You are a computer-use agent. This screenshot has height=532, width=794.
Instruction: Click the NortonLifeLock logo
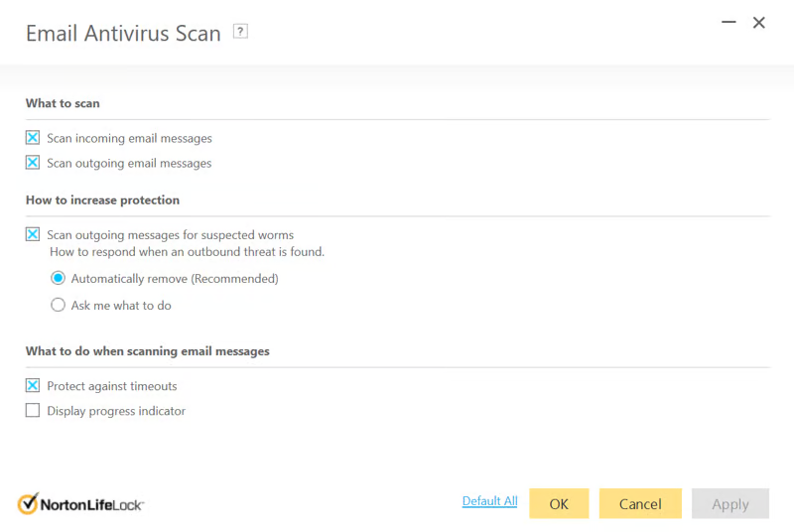pos(81,503)
